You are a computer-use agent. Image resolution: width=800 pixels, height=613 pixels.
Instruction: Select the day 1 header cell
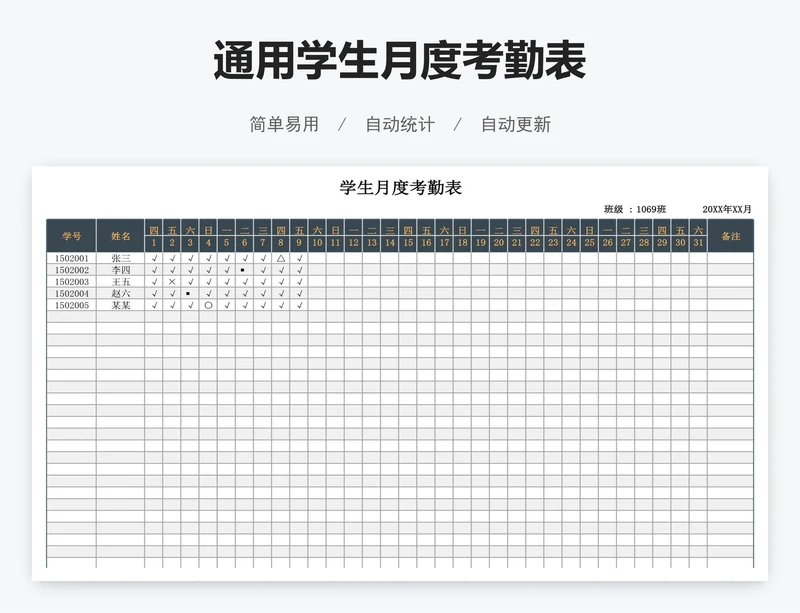coord(154,243)
